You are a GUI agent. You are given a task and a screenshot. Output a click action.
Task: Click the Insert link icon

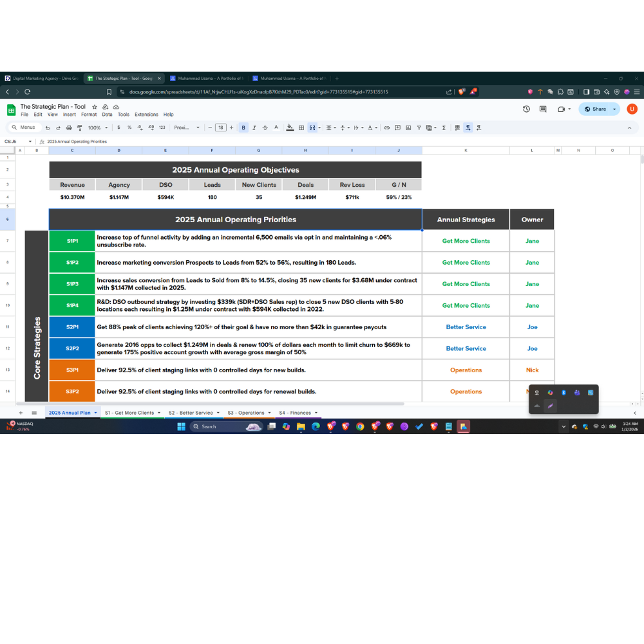pos(387,128)
